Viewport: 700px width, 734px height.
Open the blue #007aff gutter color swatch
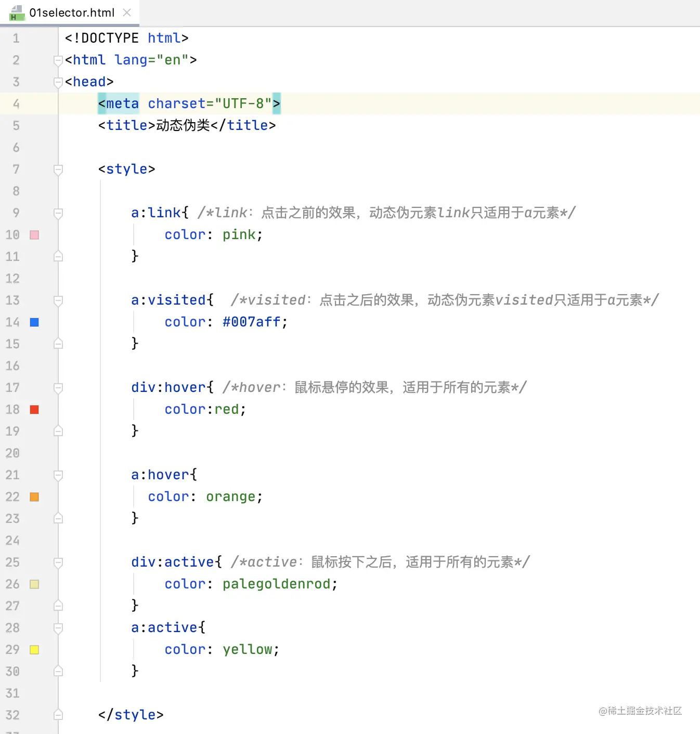(34, 322)
